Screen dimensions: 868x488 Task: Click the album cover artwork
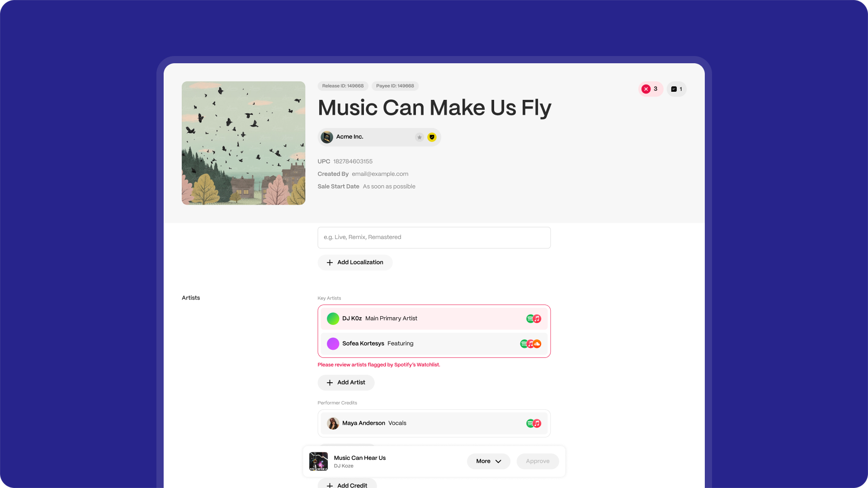(x=243, y=143)
